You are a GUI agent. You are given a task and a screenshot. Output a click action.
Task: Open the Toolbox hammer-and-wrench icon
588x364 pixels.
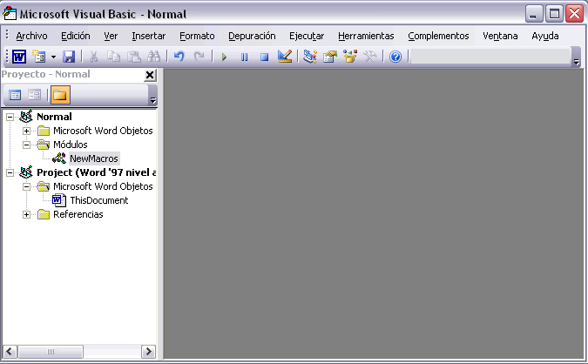(369, 57)
